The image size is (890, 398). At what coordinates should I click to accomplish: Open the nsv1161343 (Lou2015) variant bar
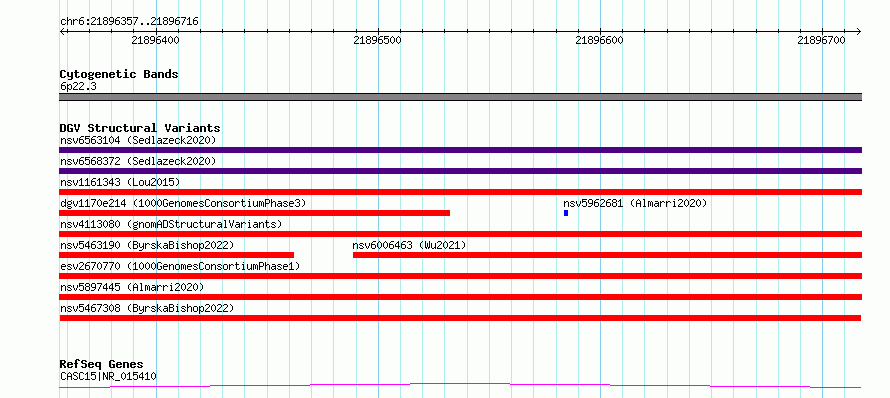point(460,192)
